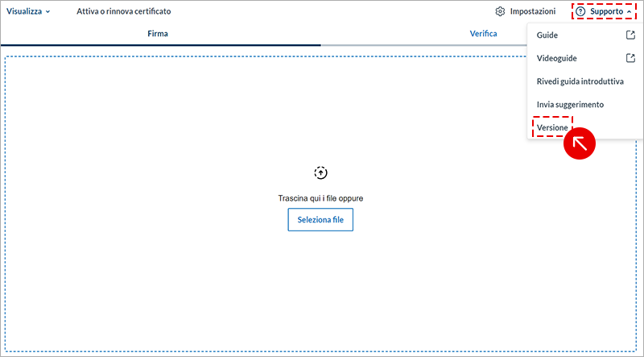Switch to the Verifica tab
This screenshot has height=357, width=644.
(x=483, y=34)
